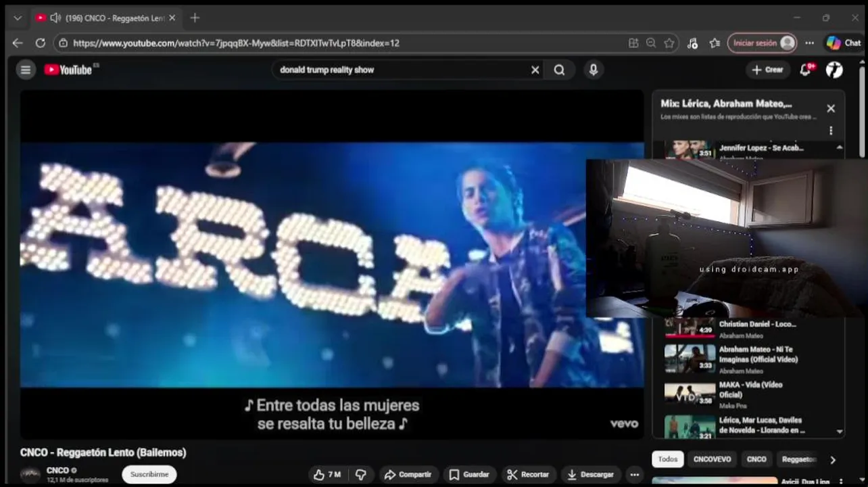This screenshot has width=868, height=487.
Task: Open Copilot Chat
Action: click(x=844, y=43)
